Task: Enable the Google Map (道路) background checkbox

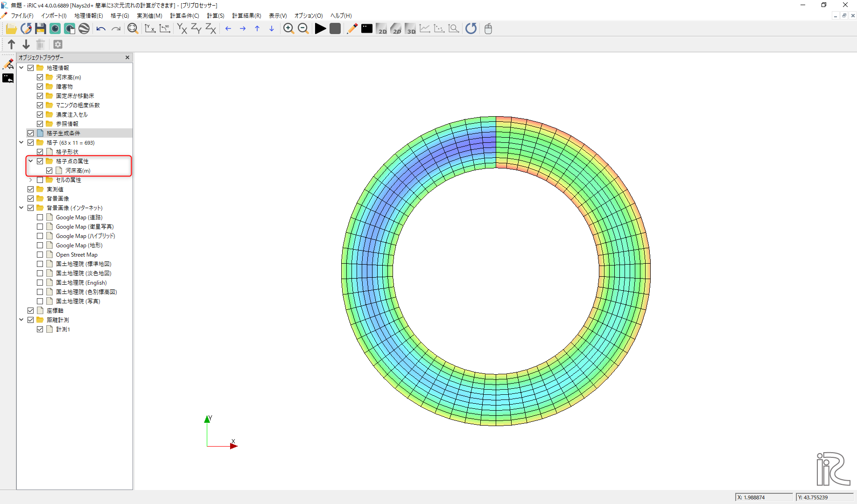Action: tap(40, 217)
